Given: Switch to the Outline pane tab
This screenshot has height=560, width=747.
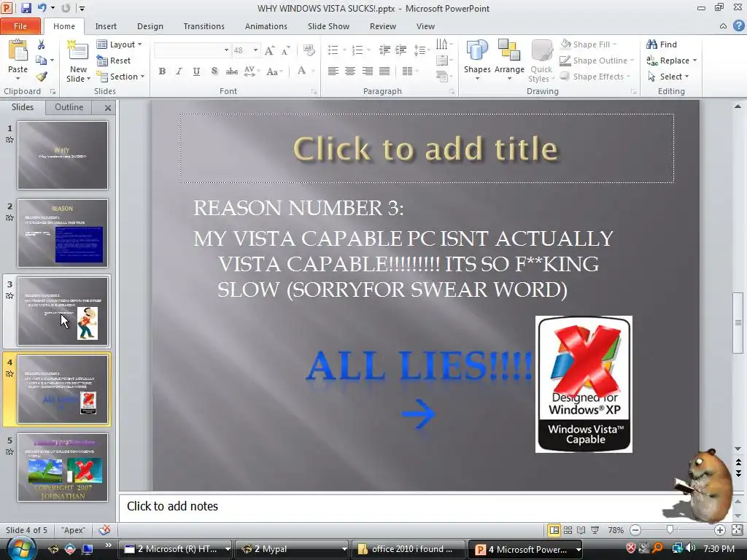Looking at the screenshot, I should tap(69, 107).
